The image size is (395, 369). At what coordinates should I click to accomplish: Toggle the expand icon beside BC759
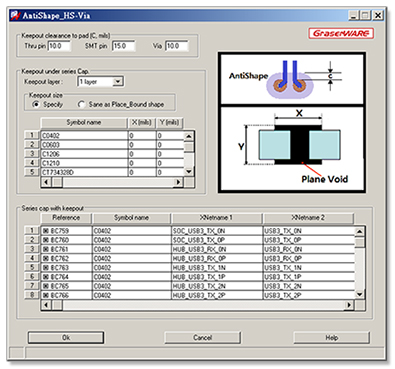[x=46, y=231]
